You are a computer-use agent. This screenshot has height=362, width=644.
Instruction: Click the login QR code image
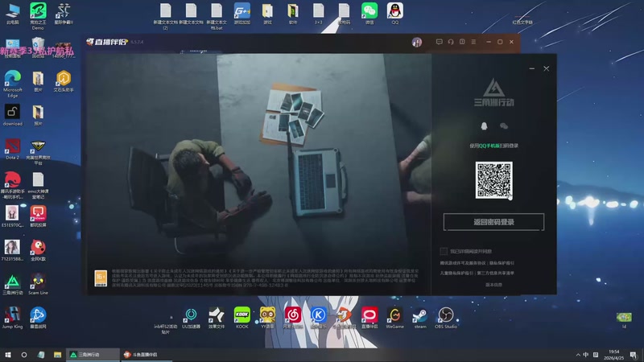coord(493,180)
